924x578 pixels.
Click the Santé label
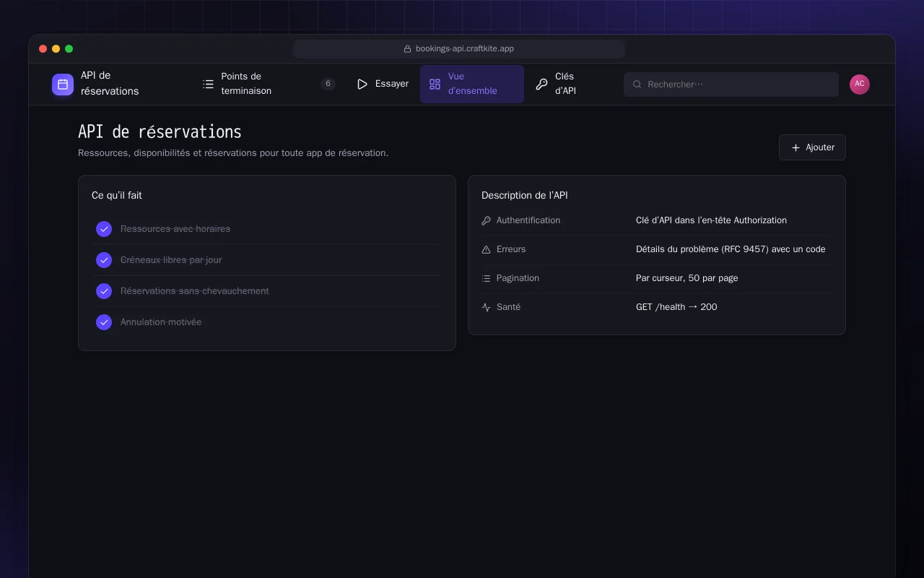[x=508, y=307]
